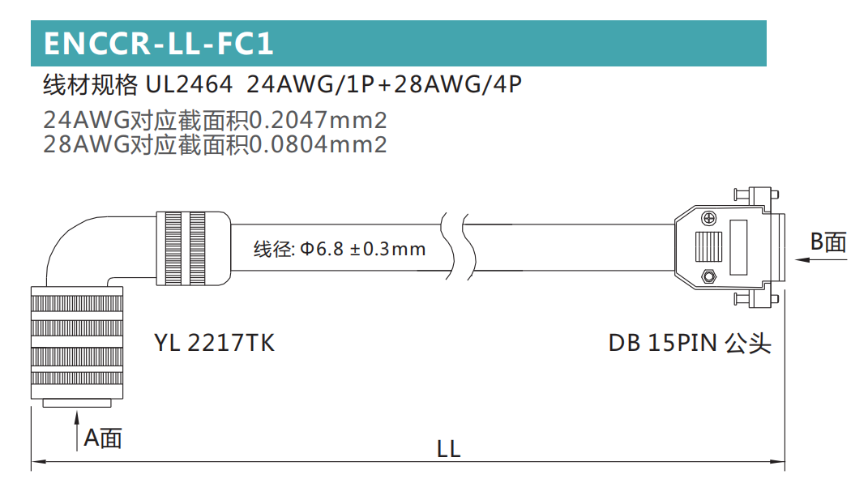Click the A面 label text
The height and width of the screenshot is (496, 868).
click(103, 438)
